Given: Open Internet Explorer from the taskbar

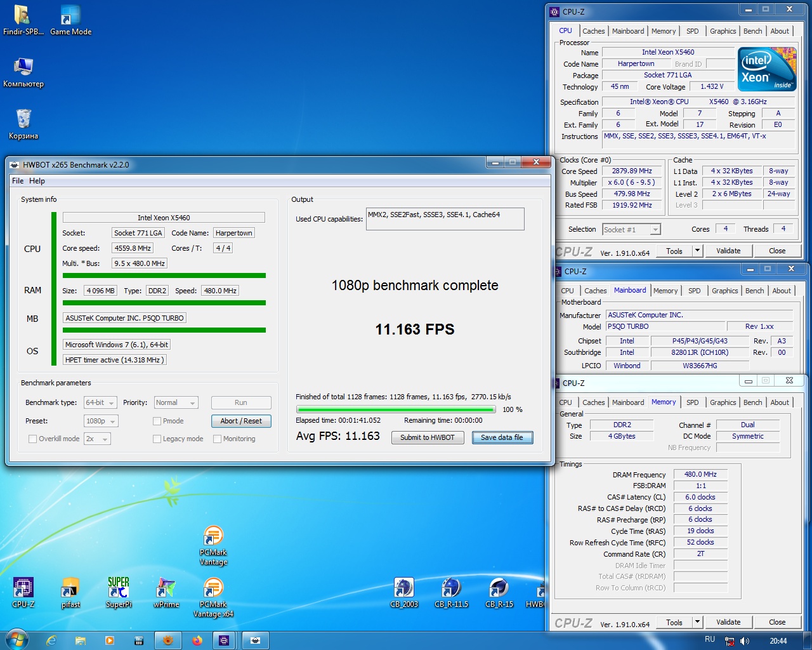Looking at the screenshot, I should pos(51,640).
